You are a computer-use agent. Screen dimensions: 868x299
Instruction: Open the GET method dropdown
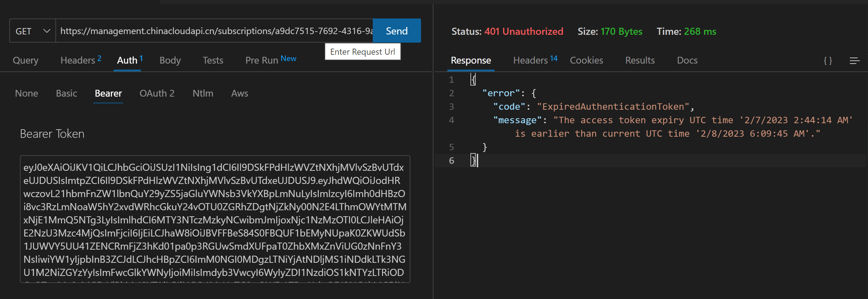coord(32,31)
